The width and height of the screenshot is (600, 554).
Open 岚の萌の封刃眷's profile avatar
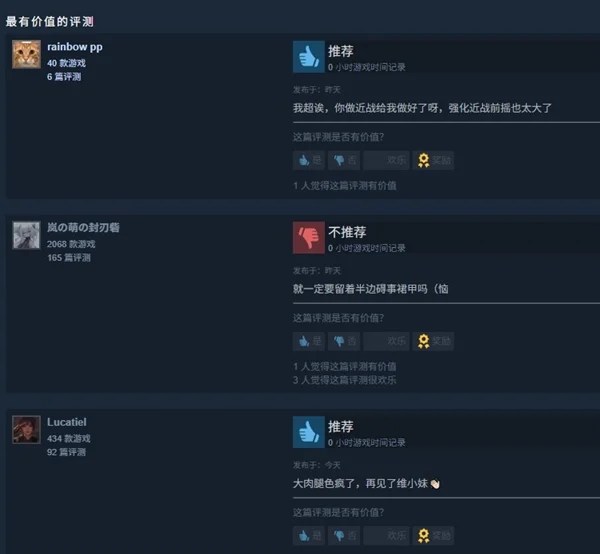click(x=26, y=235)
